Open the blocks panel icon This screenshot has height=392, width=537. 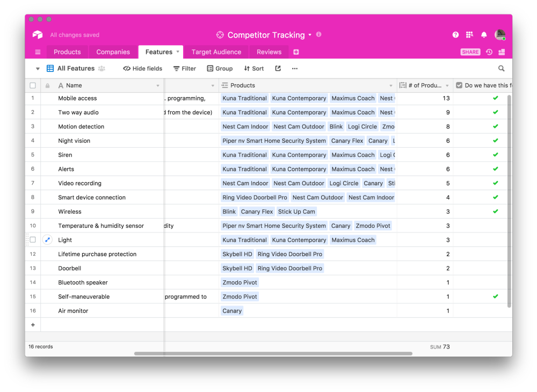[x=502, y=52]
